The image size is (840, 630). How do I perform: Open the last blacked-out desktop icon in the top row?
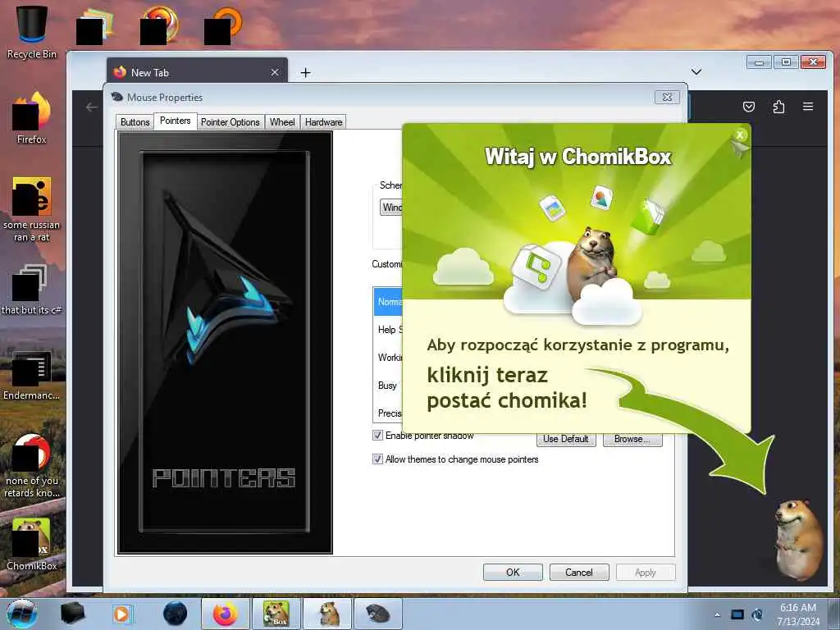click(x=221, y=27)
